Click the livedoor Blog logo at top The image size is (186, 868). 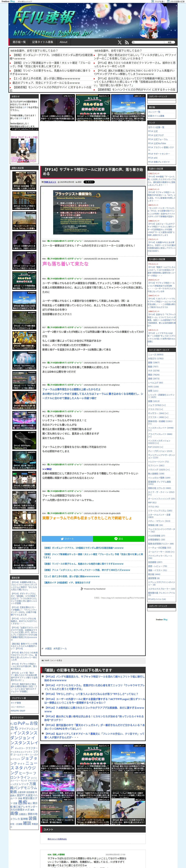pos(8,1)
